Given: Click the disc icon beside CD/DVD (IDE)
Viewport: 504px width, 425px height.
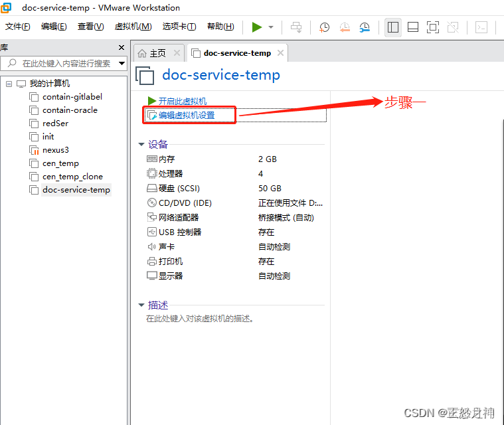Looking at the screenshot, I should tap(151, 203).
